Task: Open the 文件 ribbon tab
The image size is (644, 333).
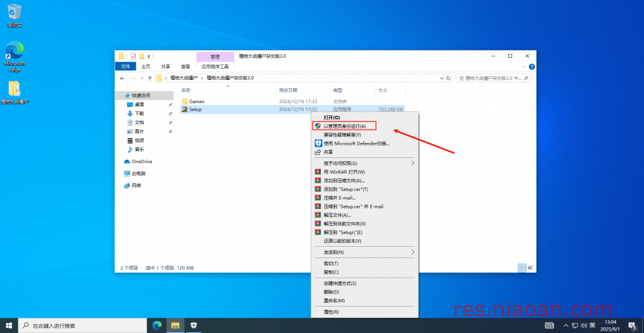Action: click(125, 66)
